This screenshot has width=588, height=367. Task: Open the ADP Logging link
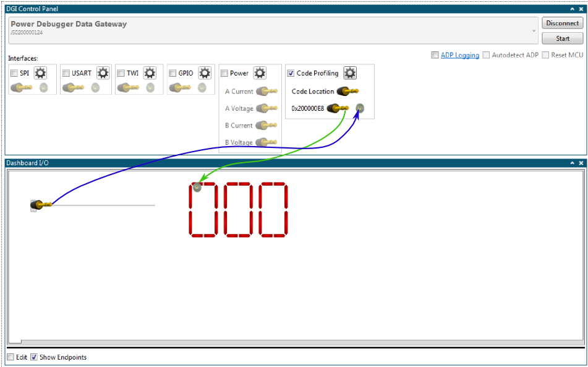460,55
